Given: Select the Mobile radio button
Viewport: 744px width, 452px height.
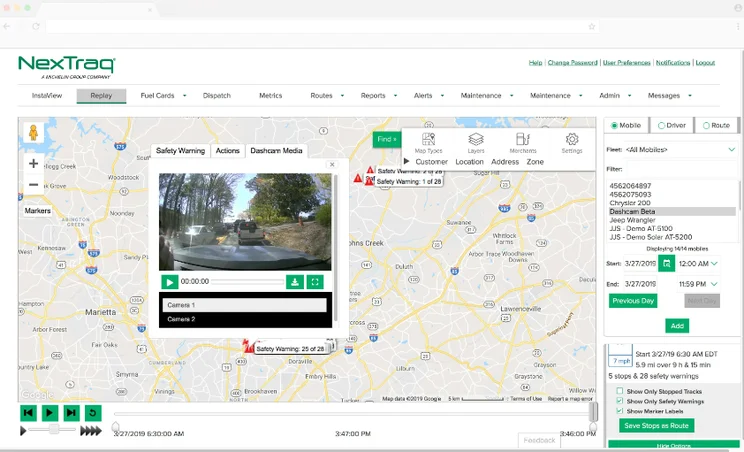Looking at the screenshot, I should pos(614,126).
